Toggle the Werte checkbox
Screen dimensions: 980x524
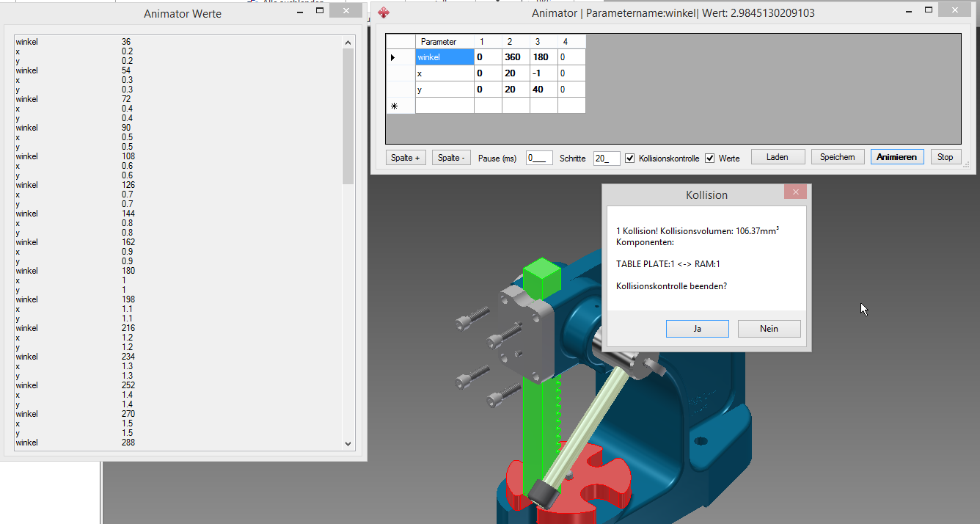709,158
